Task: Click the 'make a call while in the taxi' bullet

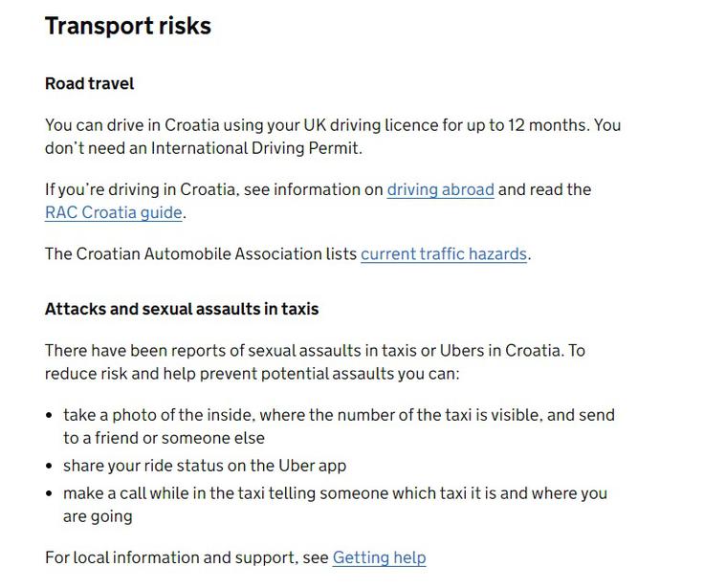Action: 335,505
